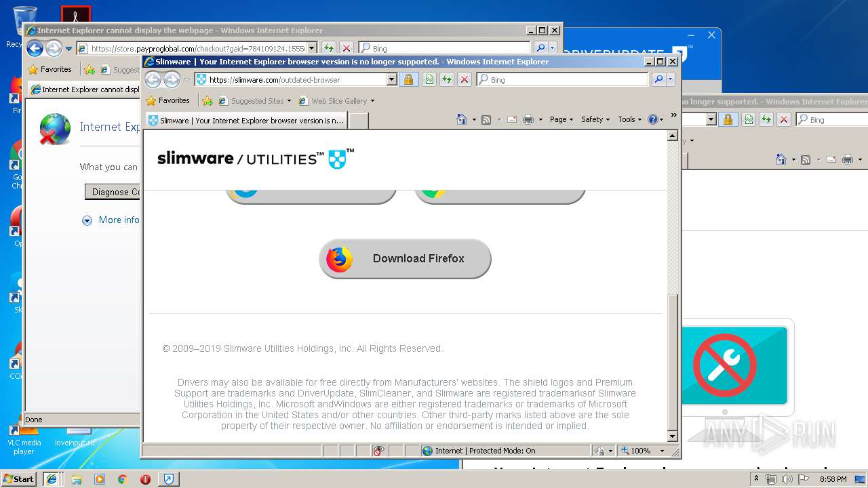Image resolution: width=868 pixels, height=488 pixels.
Task: Click the Print icon in right background window
Action: [847, 159]
